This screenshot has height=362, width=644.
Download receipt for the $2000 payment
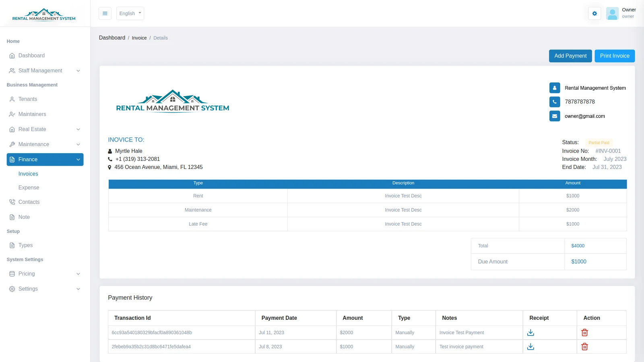coord(530,333)
